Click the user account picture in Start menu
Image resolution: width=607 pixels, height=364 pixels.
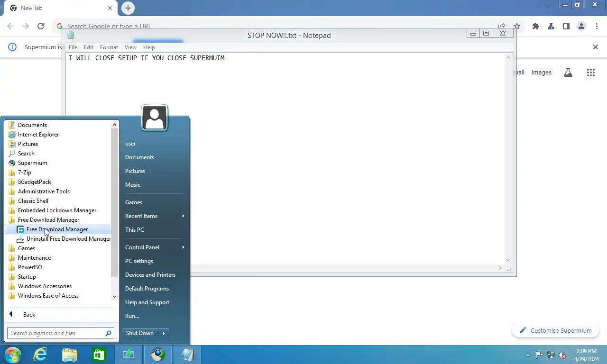click(x=155, y=118)
